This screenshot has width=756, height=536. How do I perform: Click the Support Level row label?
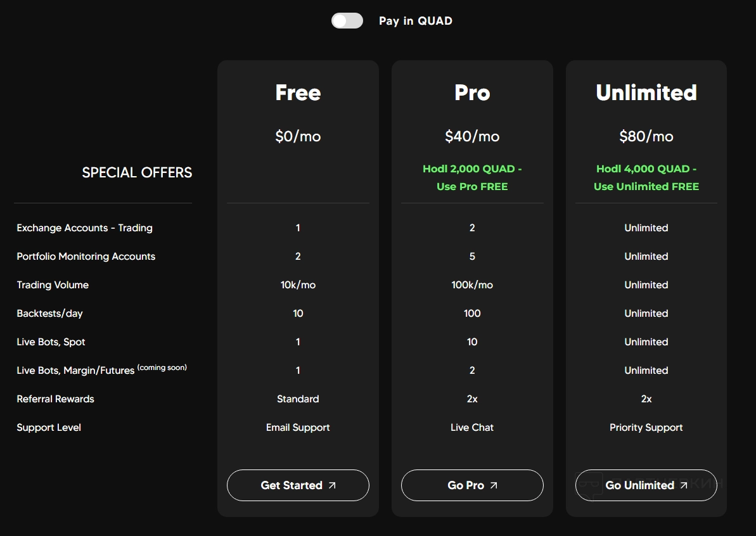tap(49, 428)
